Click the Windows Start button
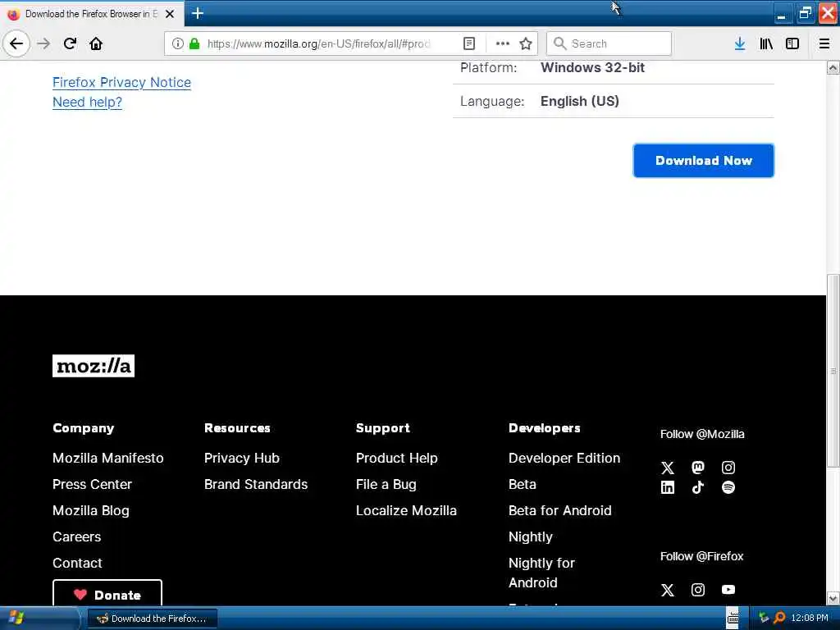The image size is (840, 630). point(16,619)
